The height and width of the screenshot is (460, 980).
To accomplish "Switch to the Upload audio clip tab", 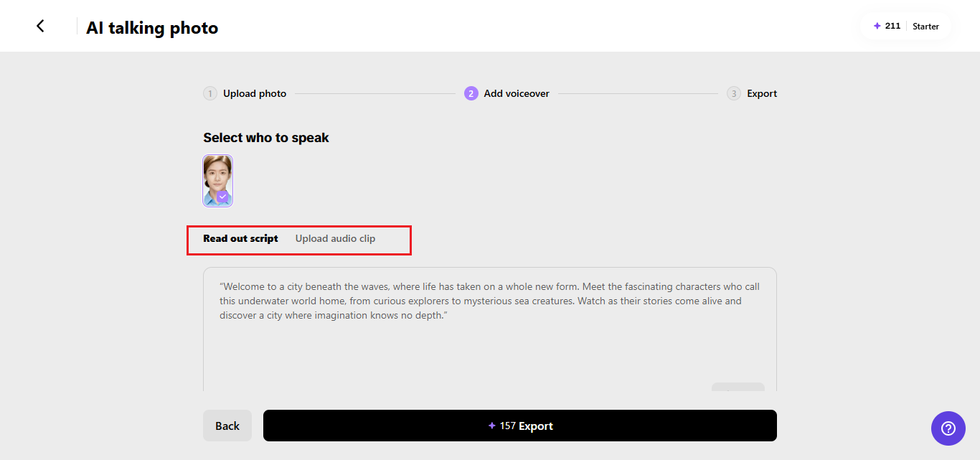I will pos(335,238).
